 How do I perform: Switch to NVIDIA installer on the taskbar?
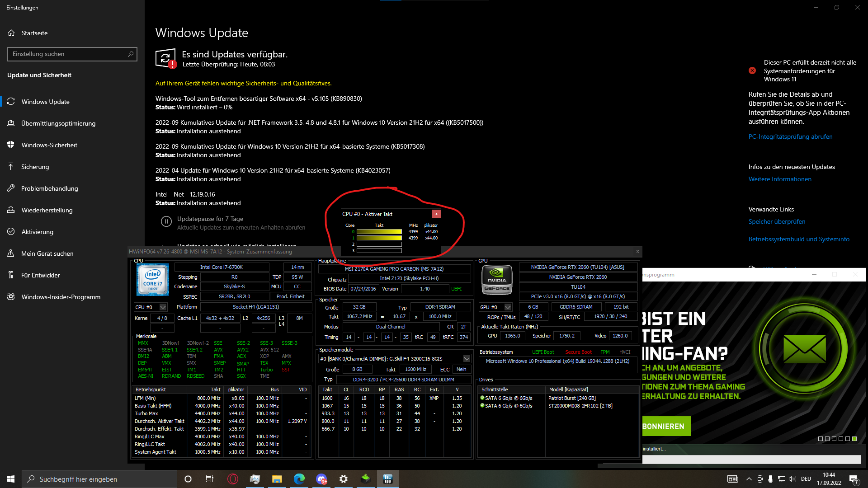(366, 479)
